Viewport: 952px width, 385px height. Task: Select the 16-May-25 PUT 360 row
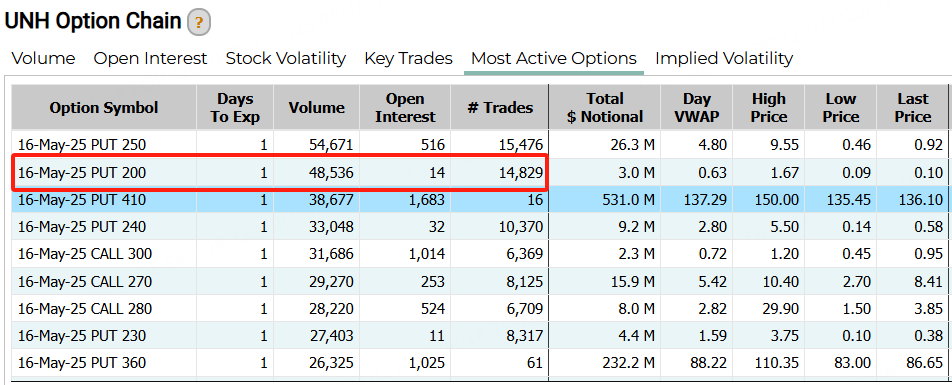pos(480,363)
